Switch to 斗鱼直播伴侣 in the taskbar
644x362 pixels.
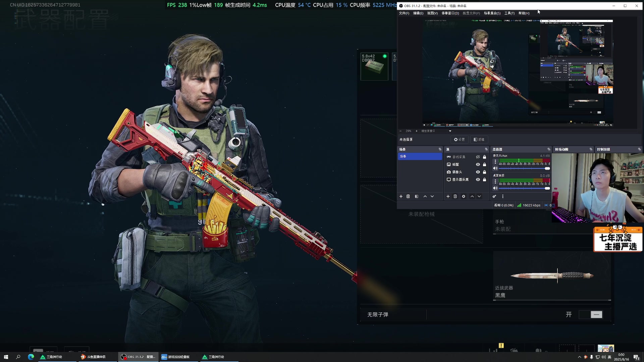pyautogui.click(x=98, y=357)
